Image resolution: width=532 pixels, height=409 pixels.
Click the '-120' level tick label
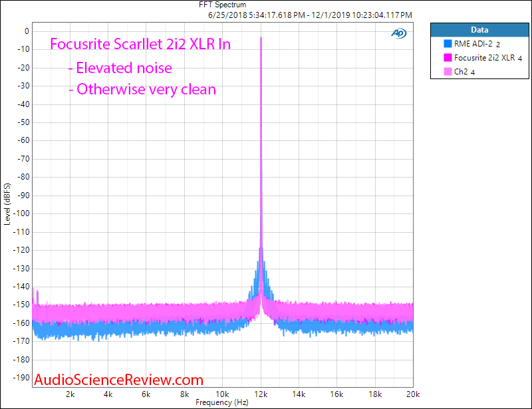22,250
